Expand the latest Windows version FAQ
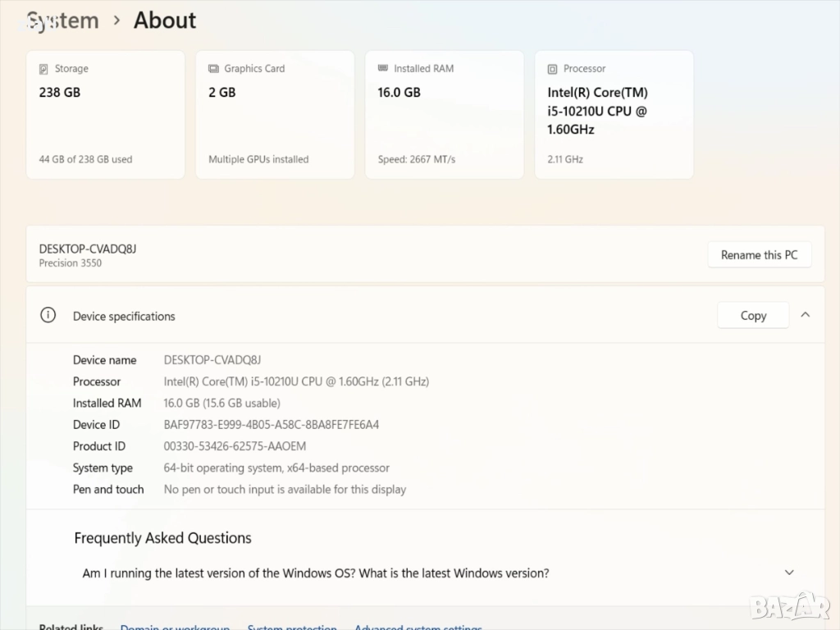This screenshot has width=840, height=630. pyautogui.click(x=788, y=573)
